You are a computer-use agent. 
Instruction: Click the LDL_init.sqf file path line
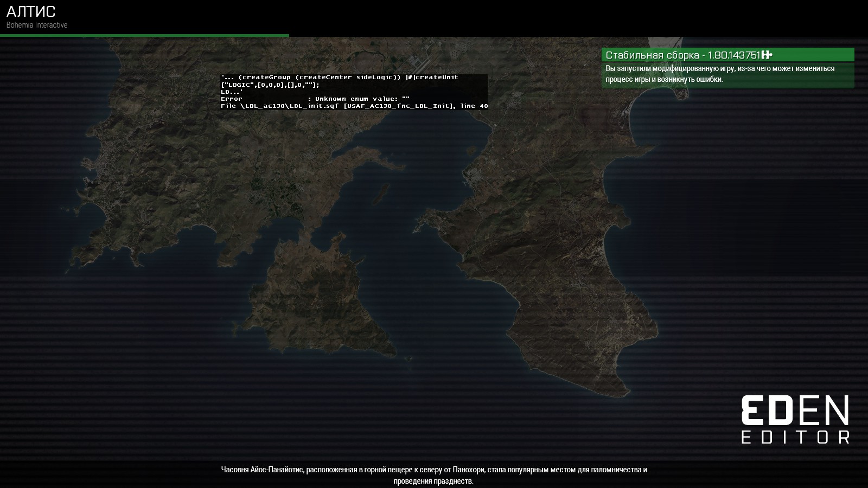coord(354,106)
